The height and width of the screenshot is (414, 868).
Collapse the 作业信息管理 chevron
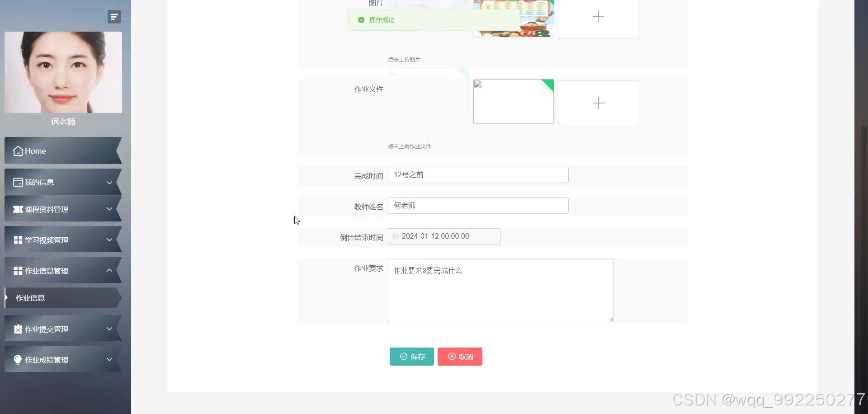109,270
